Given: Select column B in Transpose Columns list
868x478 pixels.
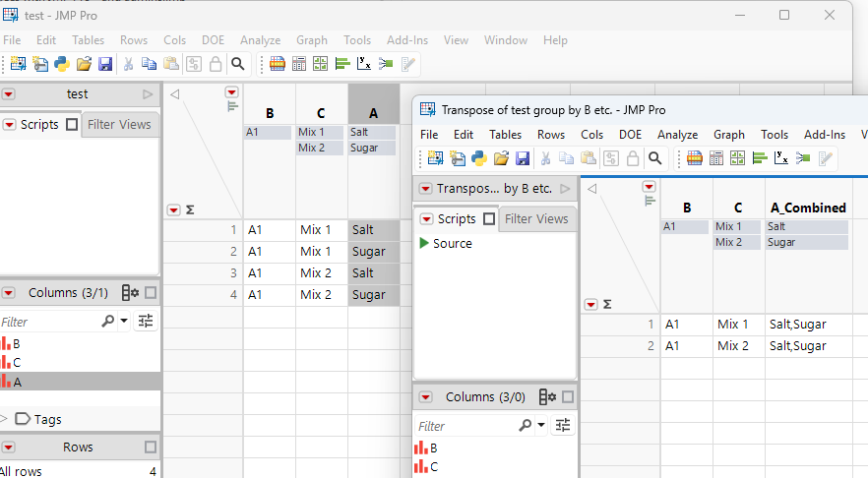Looking at the screenshot, I should 496,448.
